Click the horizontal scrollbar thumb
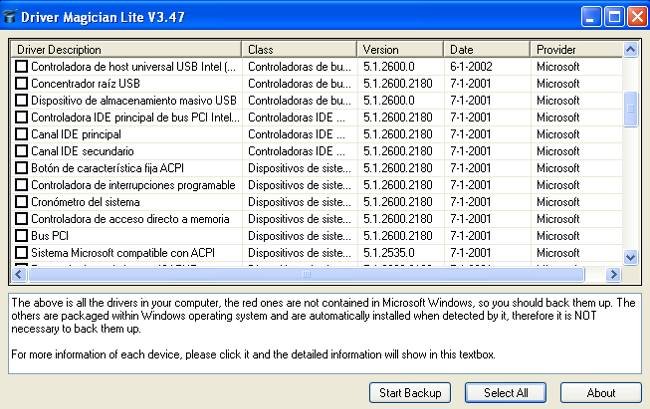The height and width of the screenshot is (409, 650). coord(306,274)
